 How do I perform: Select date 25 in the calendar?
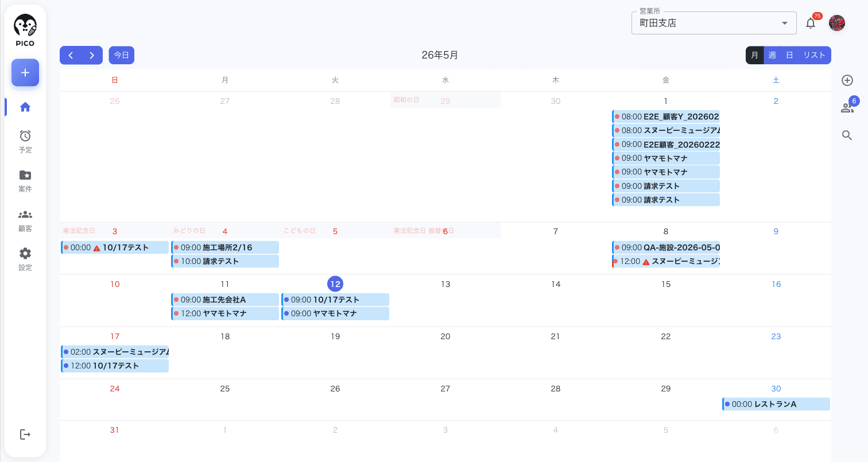(225, 389)
